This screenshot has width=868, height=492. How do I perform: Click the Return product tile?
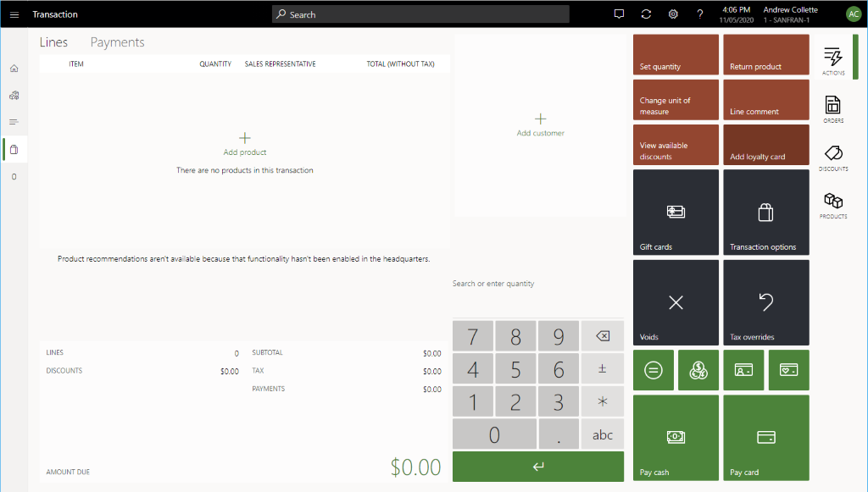(766, 55)
